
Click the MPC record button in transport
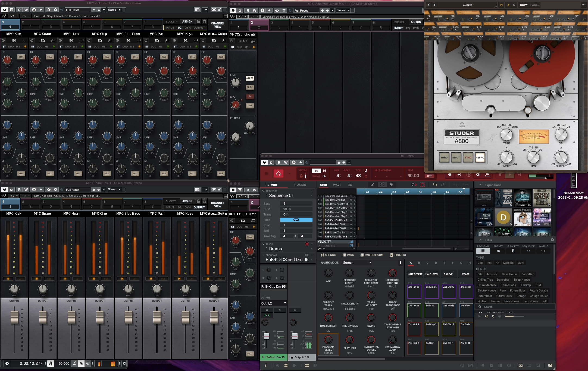click(x=450, y=175)
